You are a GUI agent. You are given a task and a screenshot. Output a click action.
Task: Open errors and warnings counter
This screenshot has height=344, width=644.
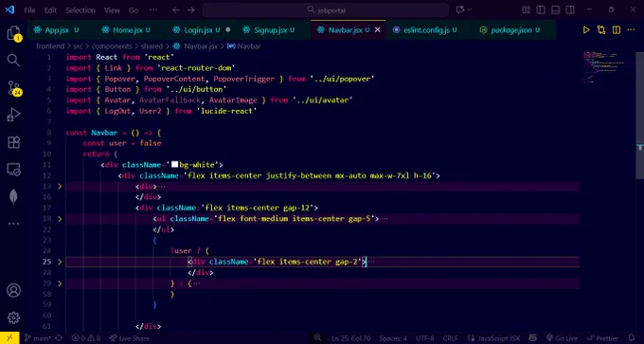point(86,338)
